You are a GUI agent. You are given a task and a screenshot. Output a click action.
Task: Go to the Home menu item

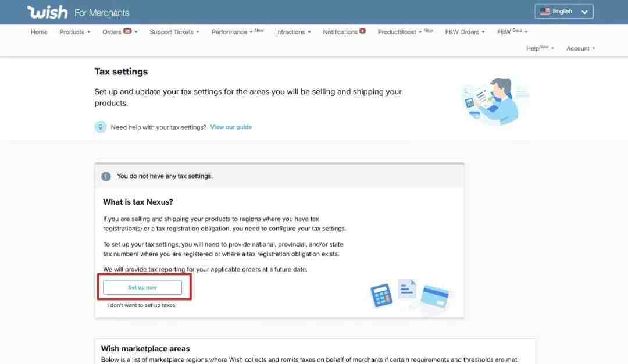pos(39,32)
